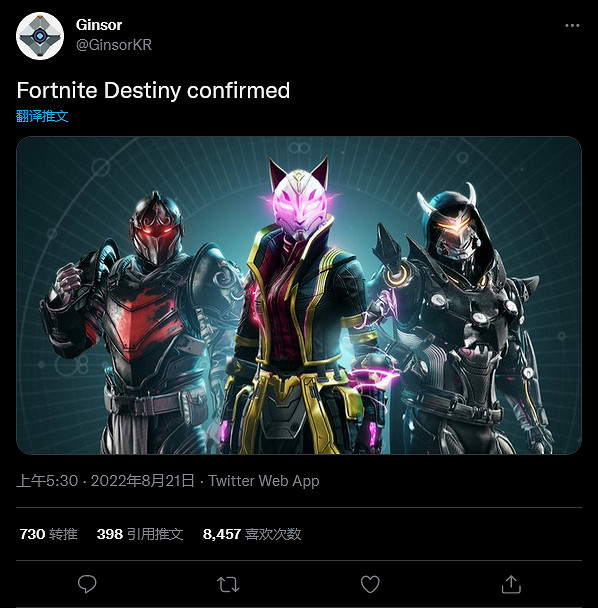
Task: View the 398 引用推文 quote tweets
Action: pyautogui.click(x=140, y=534)
